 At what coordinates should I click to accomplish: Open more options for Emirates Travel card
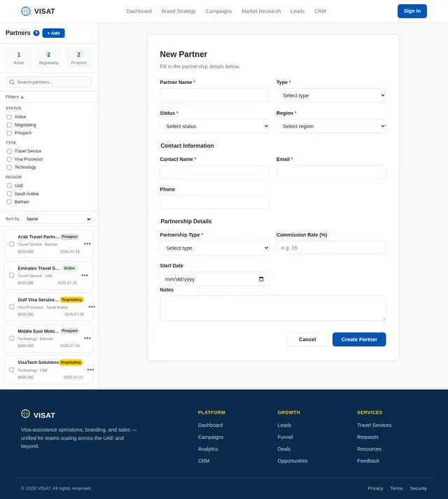(85, 275)
